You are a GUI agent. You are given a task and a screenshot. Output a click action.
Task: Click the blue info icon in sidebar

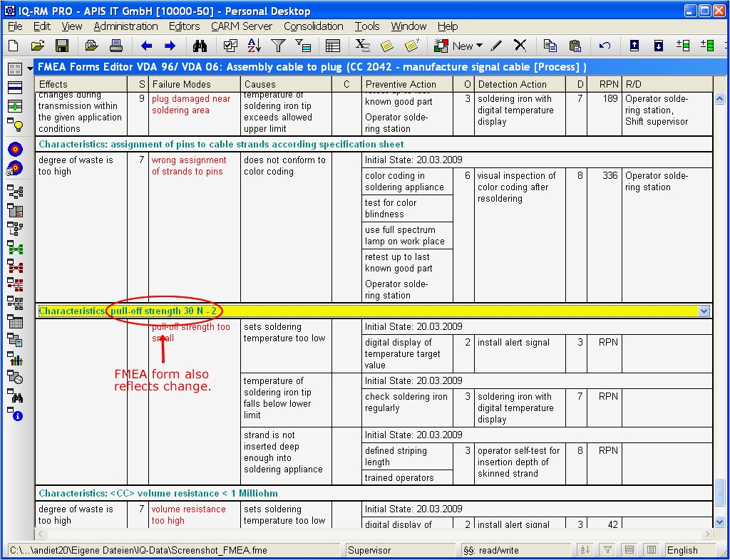[18, 416]
